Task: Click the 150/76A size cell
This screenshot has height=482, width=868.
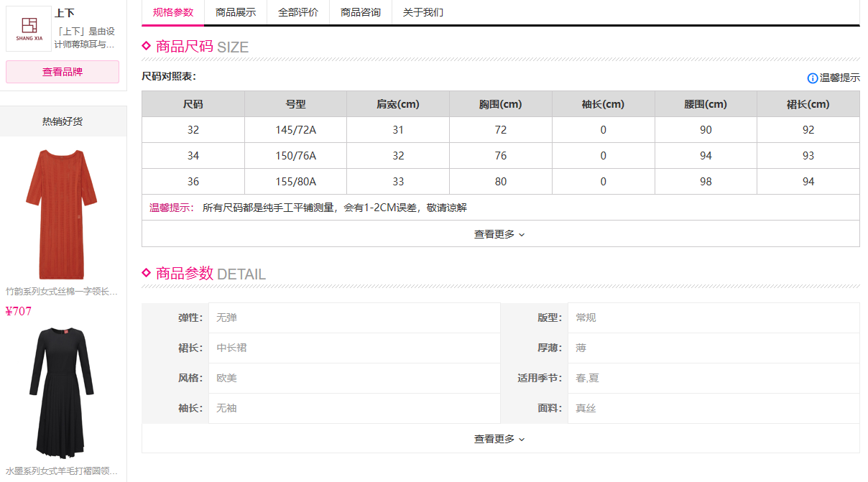Action: 295,156
